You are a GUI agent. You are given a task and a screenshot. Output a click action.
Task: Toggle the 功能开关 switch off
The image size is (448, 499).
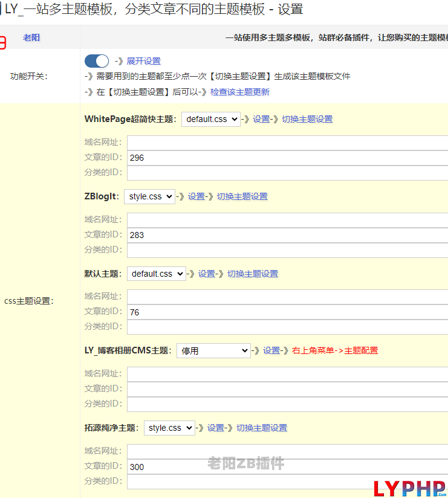[97, 61]
